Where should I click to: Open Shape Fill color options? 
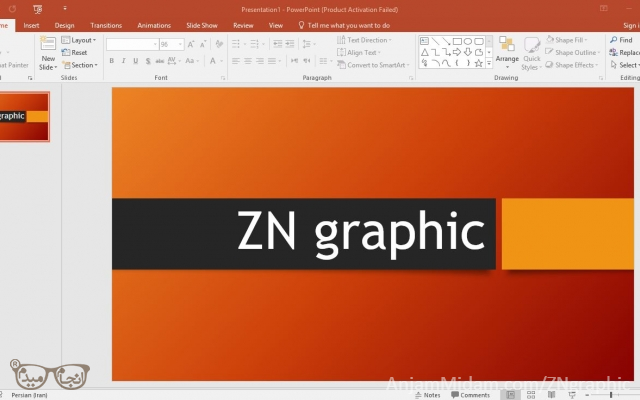[x=567, y=40]
